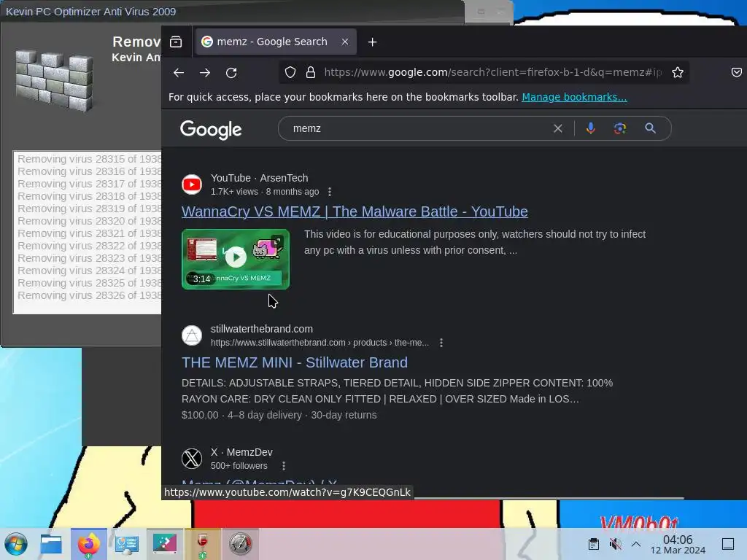The image size is (747, 560).
Task: Click horizontal scrollbar of Firefox page
Action: [x=549, y=498]
